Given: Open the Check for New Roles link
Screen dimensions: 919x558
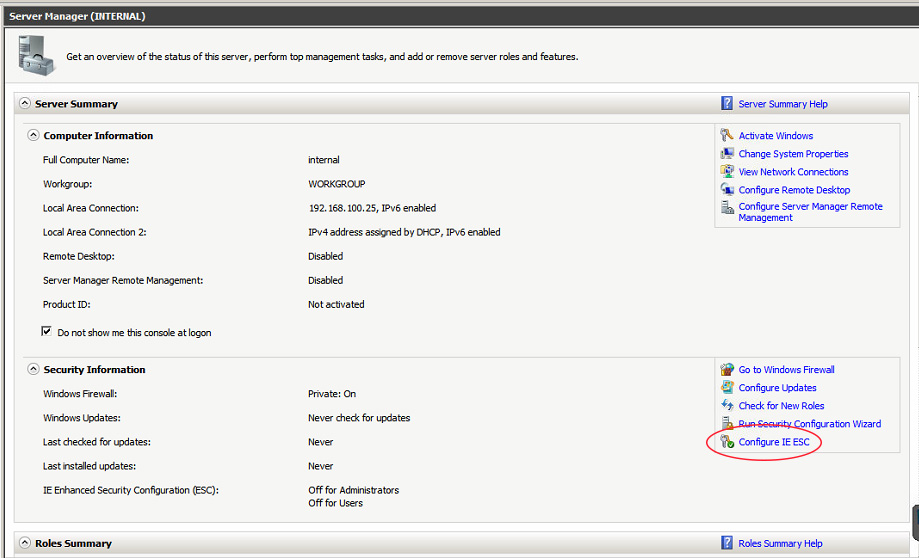Looking at the screenshot, I should (x=781, y=406).
